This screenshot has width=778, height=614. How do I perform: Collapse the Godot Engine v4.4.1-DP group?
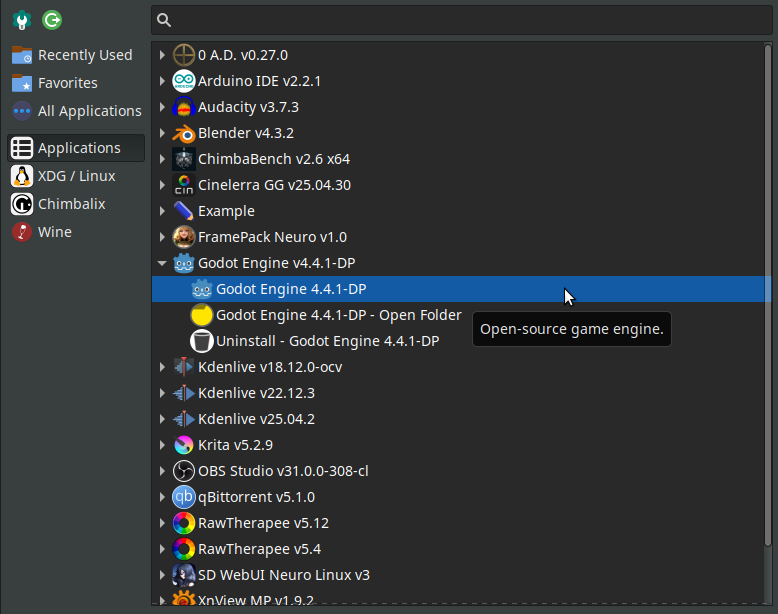coord(162,263)
